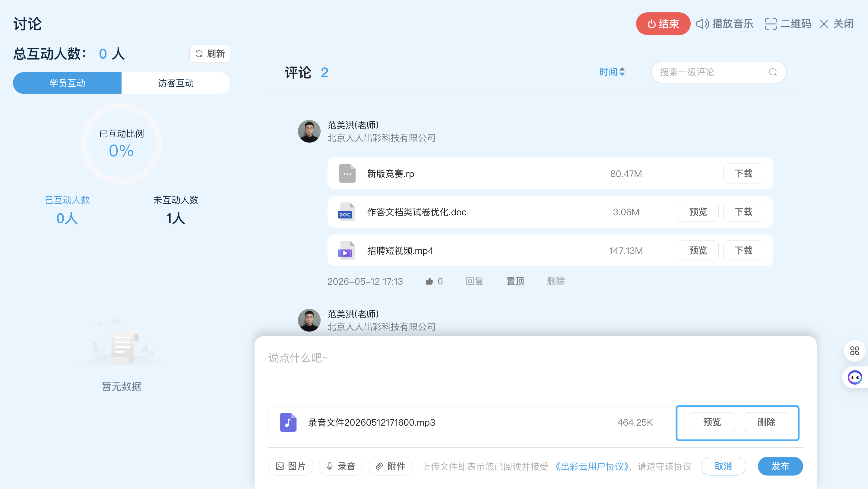Click the thumbs-up like icon
868x489 pixels.
click(429, 281)
